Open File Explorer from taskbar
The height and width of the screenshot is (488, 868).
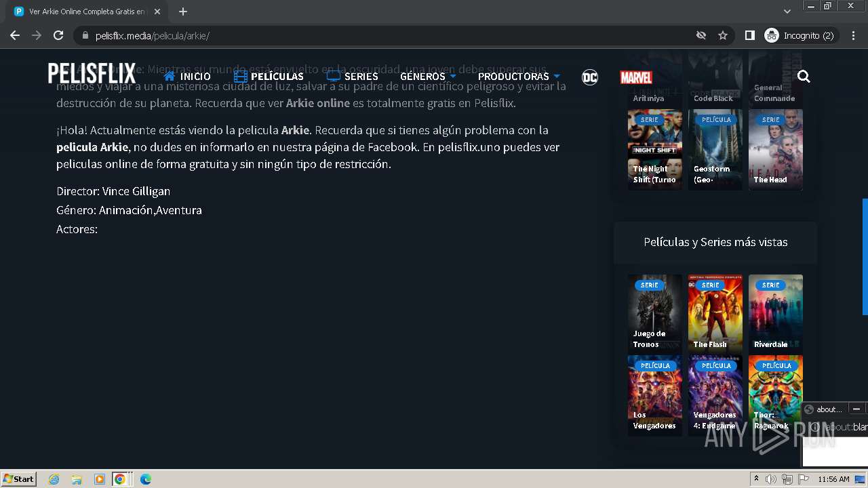pos(77,479)
